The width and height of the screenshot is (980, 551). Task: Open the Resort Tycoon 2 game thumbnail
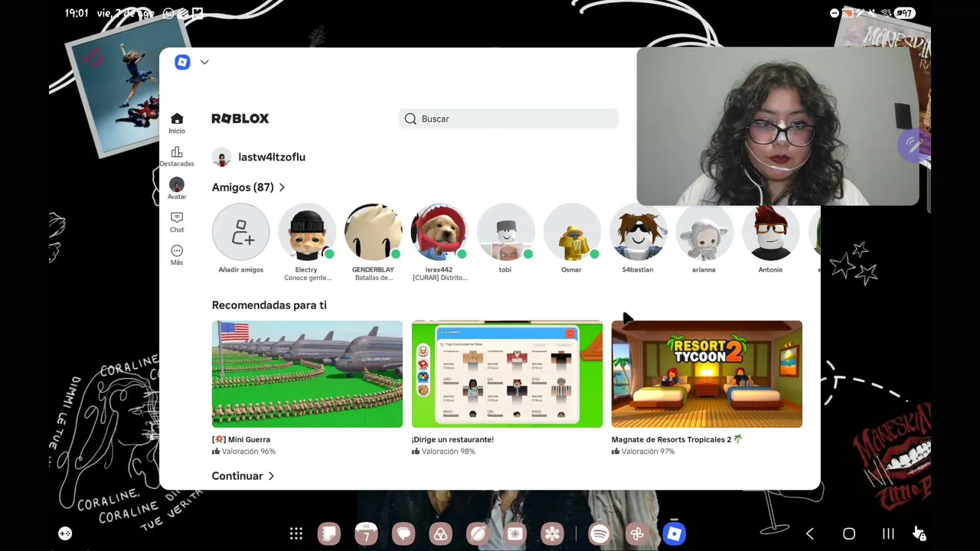tap(707, 374)
